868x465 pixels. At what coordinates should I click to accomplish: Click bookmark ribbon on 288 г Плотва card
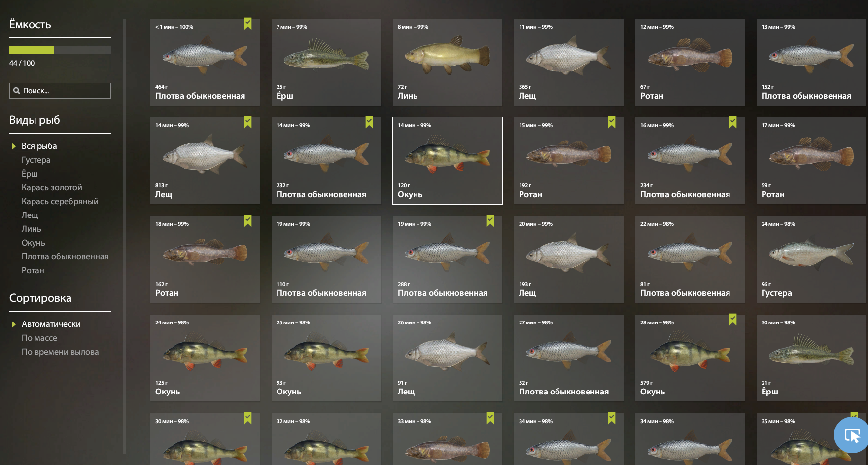[x=490, y=221]
